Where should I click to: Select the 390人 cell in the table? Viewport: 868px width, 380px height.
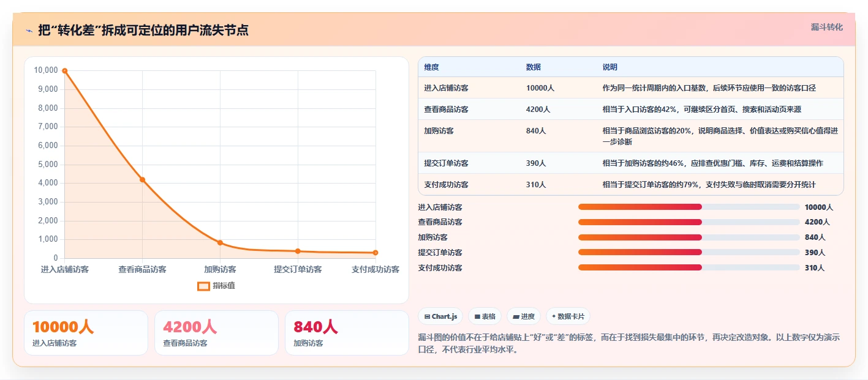click(x=536, y=163)
